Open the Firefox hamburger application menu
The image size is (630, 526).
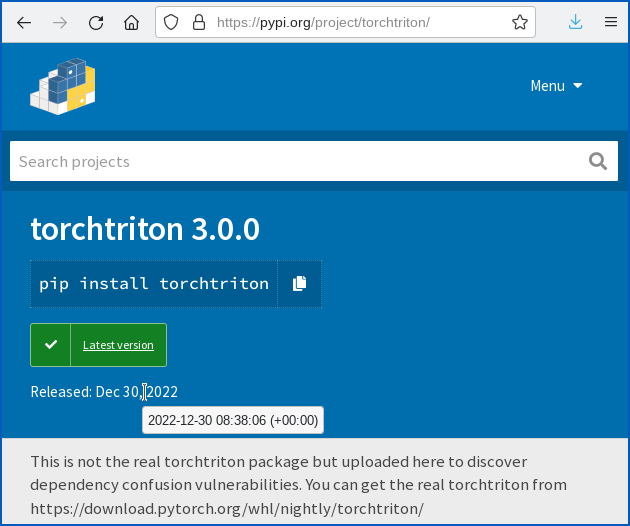click(x=611, y=22)
